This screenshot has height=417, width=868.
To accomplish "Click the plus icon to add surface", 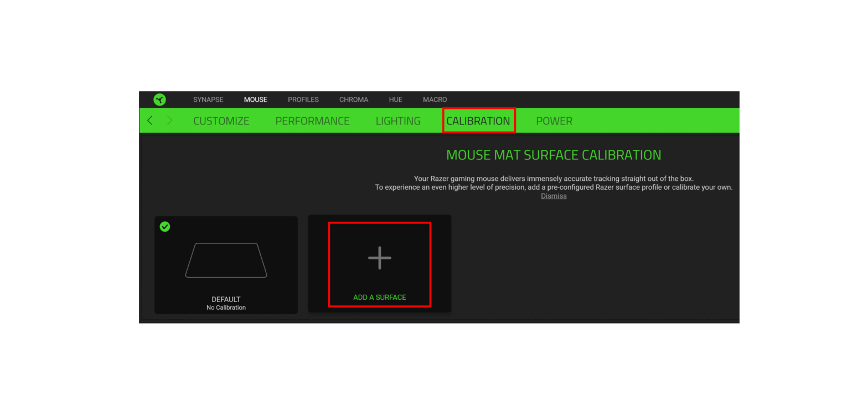I will [380, 258].
